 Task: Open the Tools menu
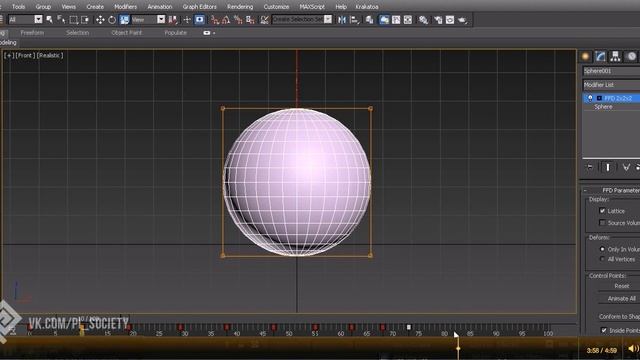click(x=18, y=7)
